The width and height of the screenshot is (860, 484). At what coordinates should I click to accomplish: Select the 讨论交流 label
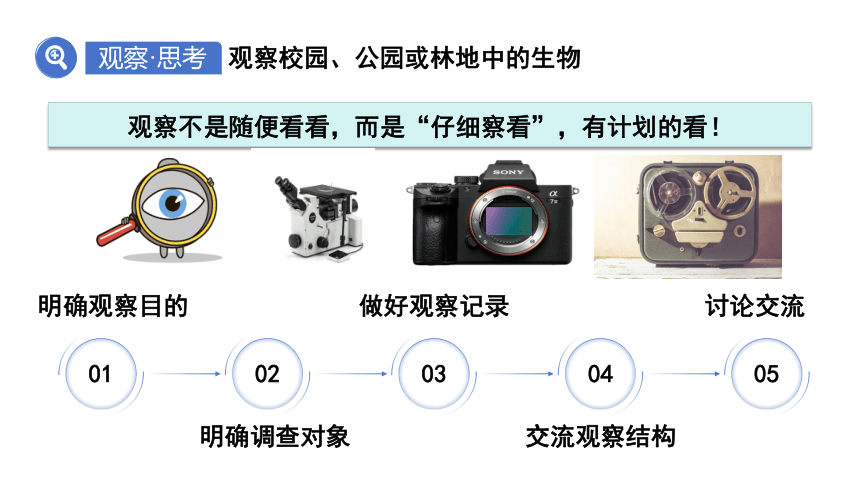point(755,306)
